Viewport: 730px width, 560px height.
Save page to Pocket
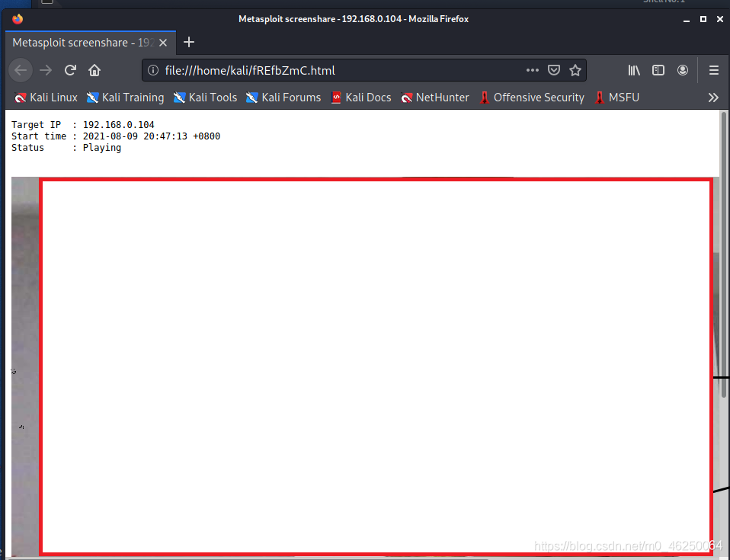pyautogui.click(x=553, y=70)
